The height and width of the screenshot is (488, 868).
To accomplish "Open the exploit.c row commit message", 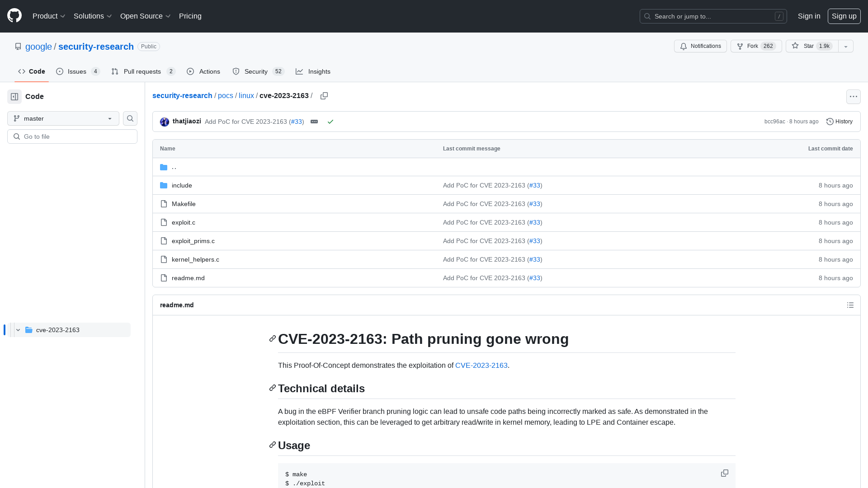I will pos(484,223).
